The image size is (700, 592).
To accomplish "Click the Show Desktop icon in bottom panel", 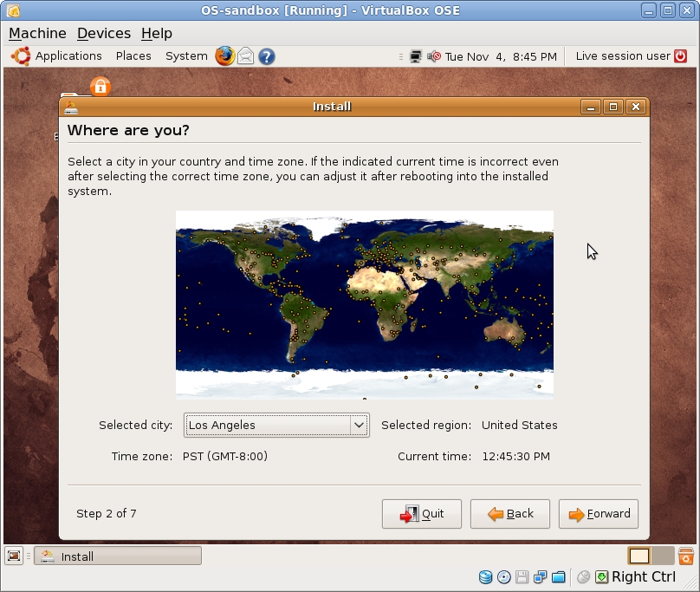I will pos(14,556).
